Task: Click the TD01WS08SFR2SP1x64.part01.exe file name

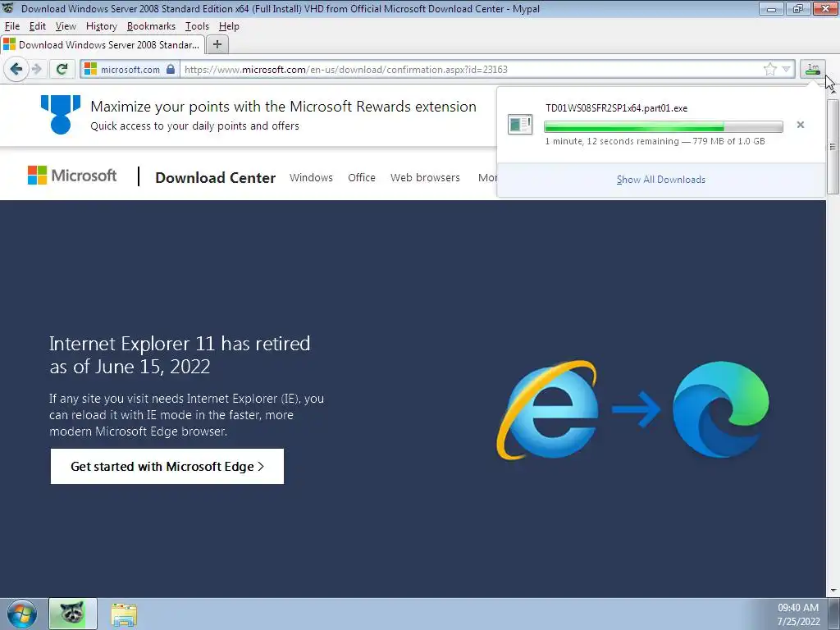Action: 616,108
